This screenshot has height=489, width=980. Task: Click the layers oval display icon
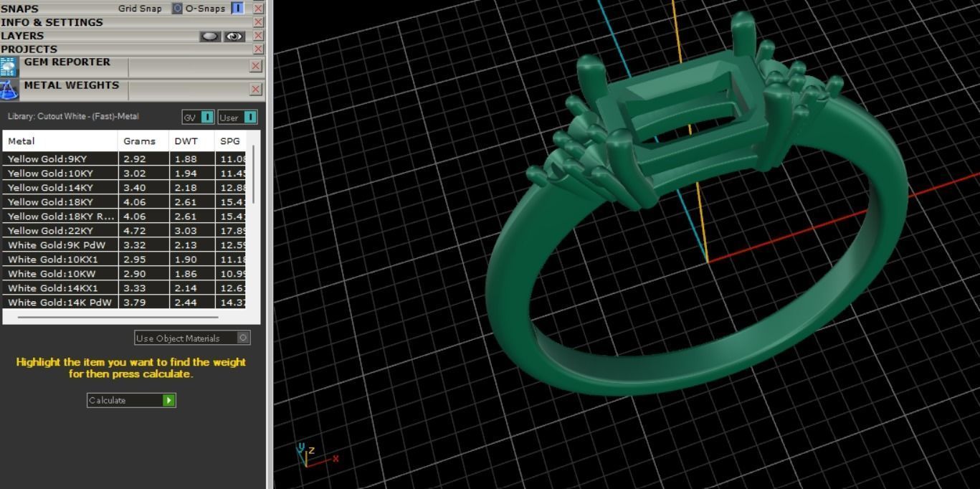[x=210, y=36]
